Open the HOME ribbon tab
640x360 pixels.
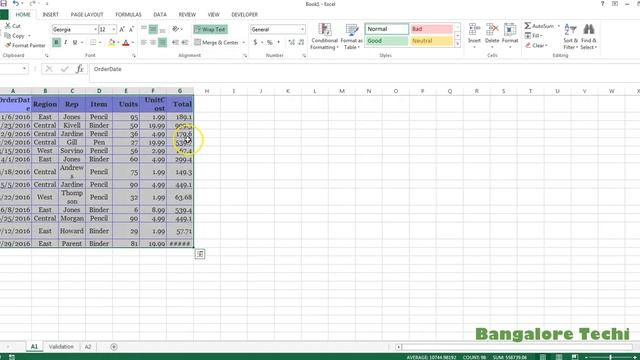[x=23, y=14]
